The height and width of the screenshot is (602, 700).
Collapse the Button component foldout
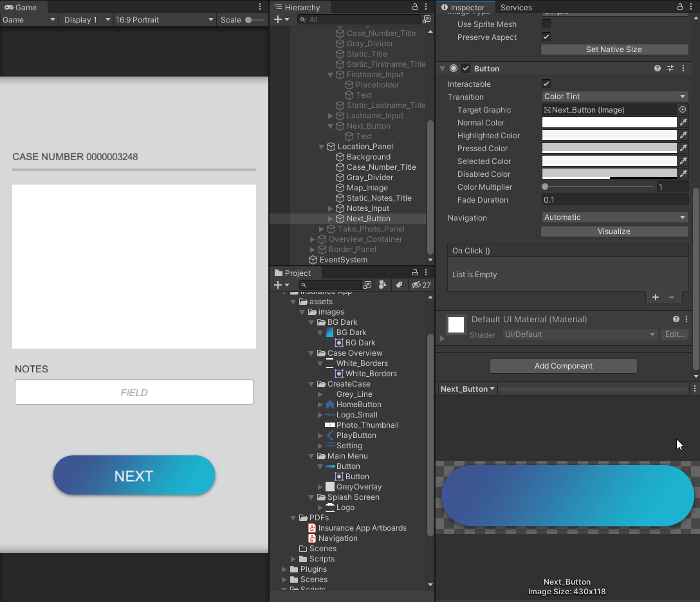click(x=443, y=69)
